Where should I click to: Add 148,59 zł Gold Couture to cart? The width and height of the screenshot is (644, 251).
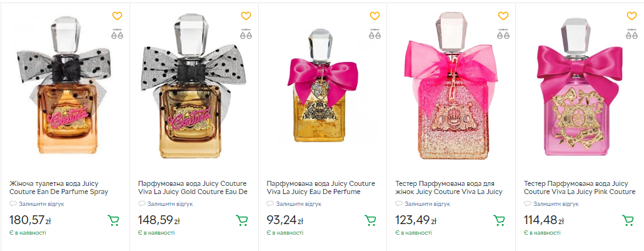pyautogui.click(x=242, y=220)
